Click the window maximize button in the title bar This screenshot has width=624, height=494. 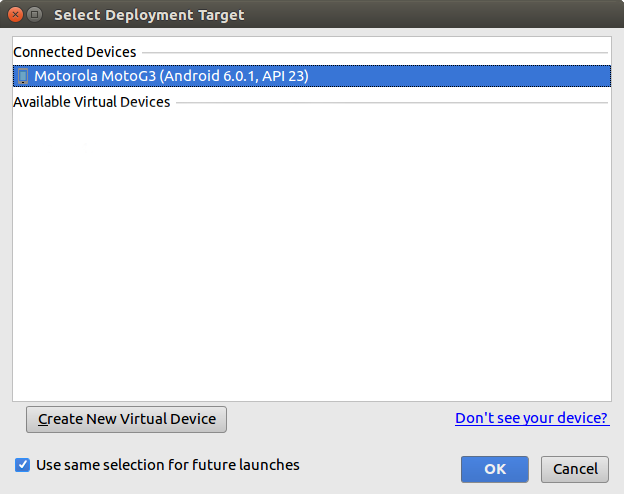(x=35, y=15)
